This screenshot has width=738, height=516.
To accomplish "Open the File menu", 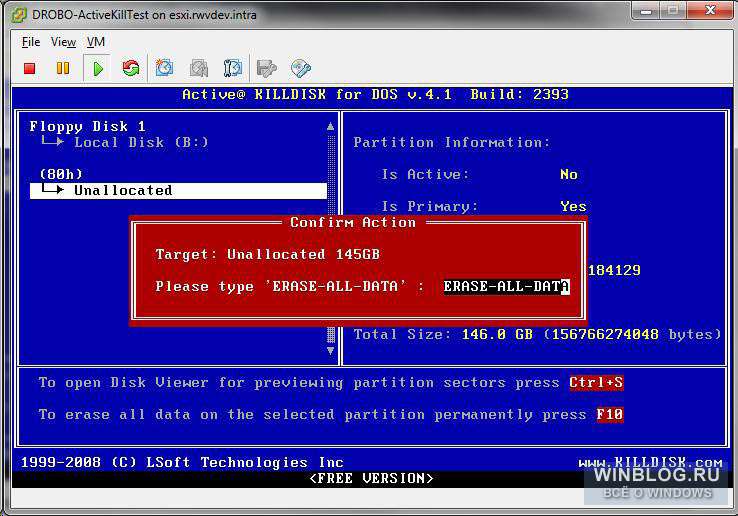I will (31, 42).
